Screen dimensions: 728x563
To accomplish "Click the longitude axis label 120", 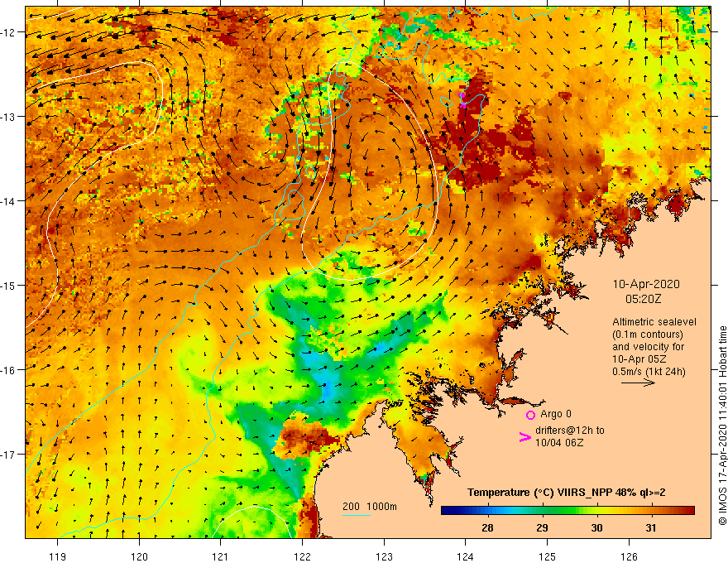I will tap(139, 556).
